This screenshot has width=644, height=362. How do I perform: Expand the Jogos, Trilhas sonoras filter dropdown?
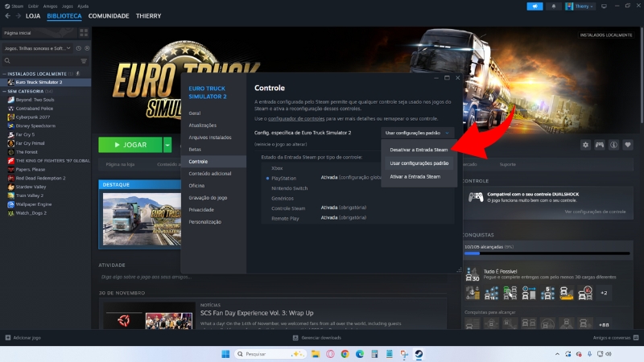click(36, 48)
